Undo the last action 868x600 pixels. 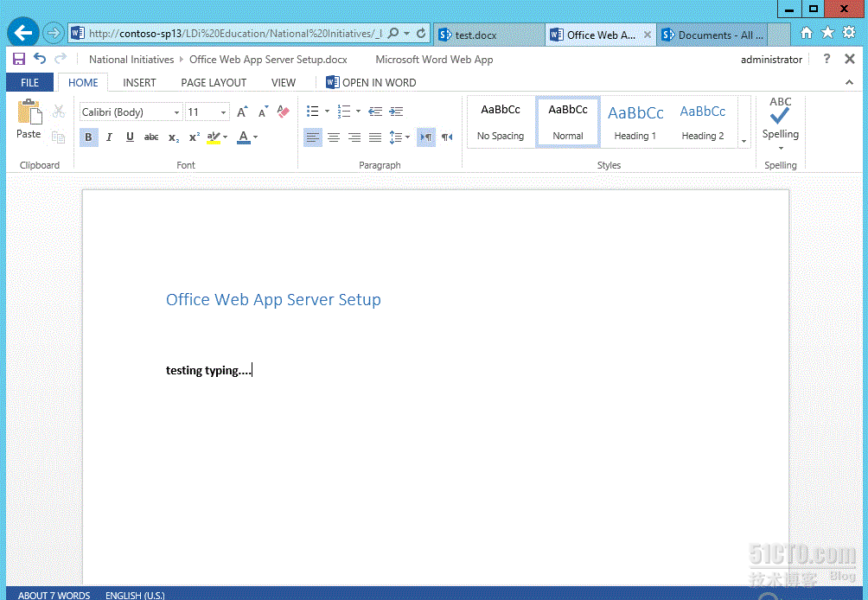[40, 58]
